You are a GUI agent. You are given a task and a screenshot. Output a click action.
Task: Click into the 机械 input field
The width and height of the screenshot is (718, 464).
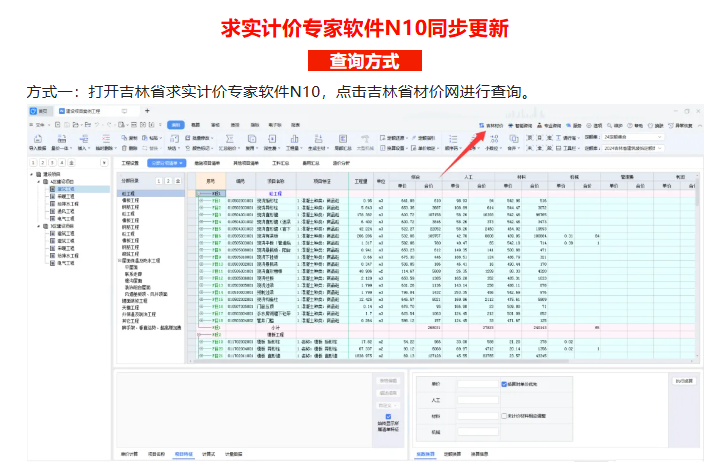[478, 432]
